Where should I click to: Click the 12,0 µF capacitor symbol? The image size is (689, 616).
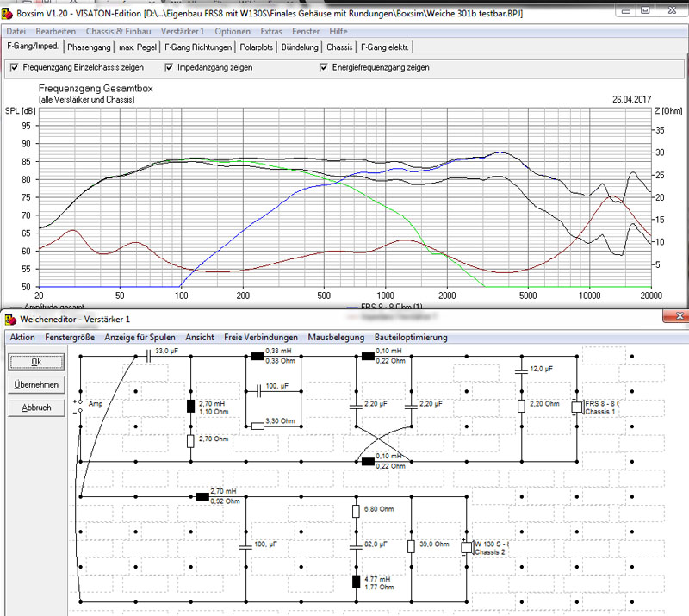point(521,370)
